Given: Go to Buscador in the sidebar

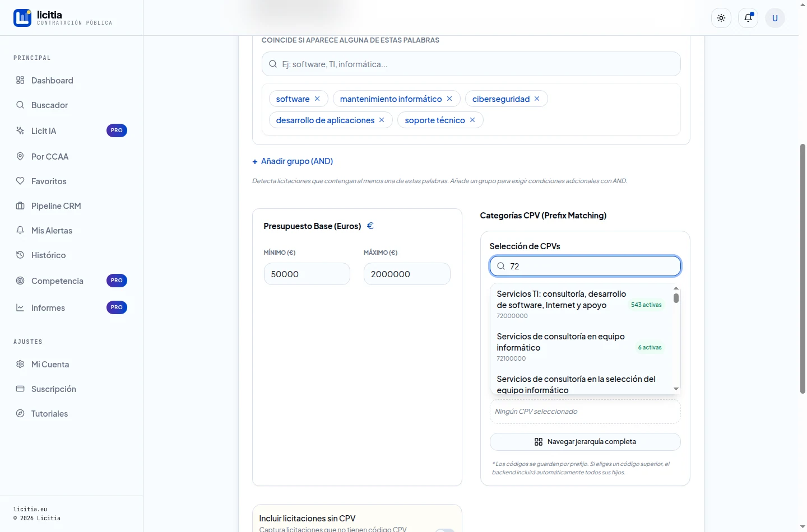Looking at the screenshot, I should coord(71,105).
